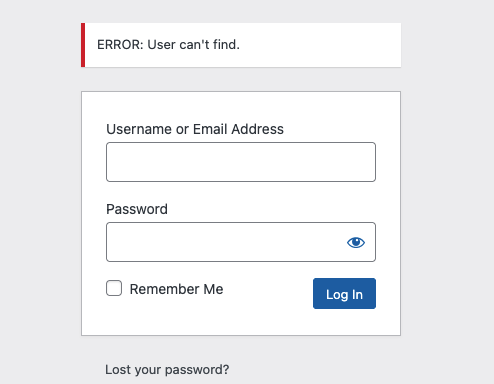Click the word ERROR in the notice
This screenshot has width=494, height=384.
click(x=120, y=45)
